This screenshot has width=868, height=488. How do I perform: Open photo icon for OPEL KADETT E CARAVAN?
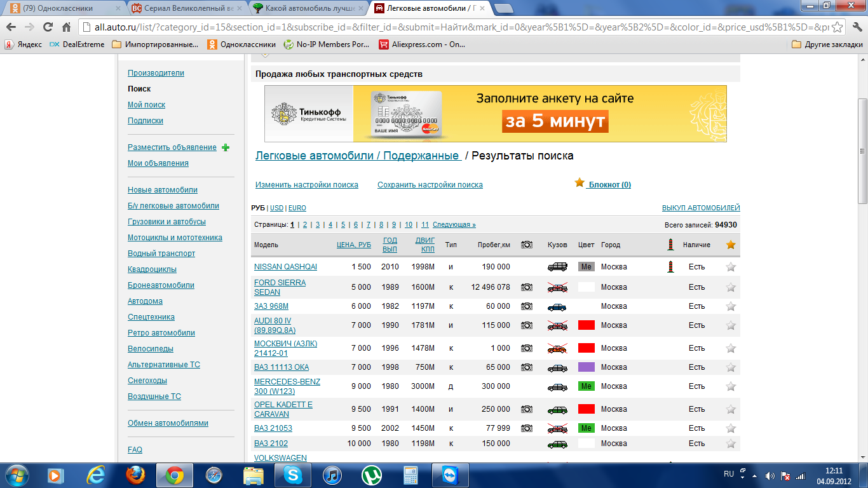coord(527,409)
